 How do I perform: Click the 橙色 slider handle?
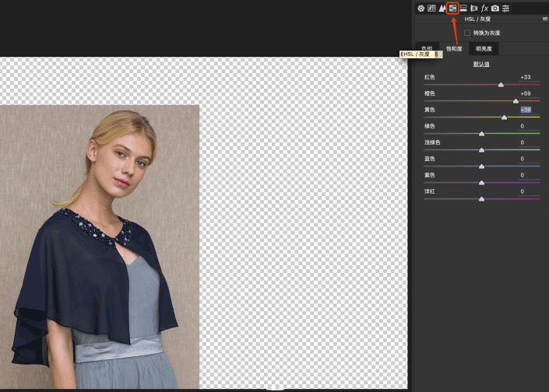coord(516,101)
